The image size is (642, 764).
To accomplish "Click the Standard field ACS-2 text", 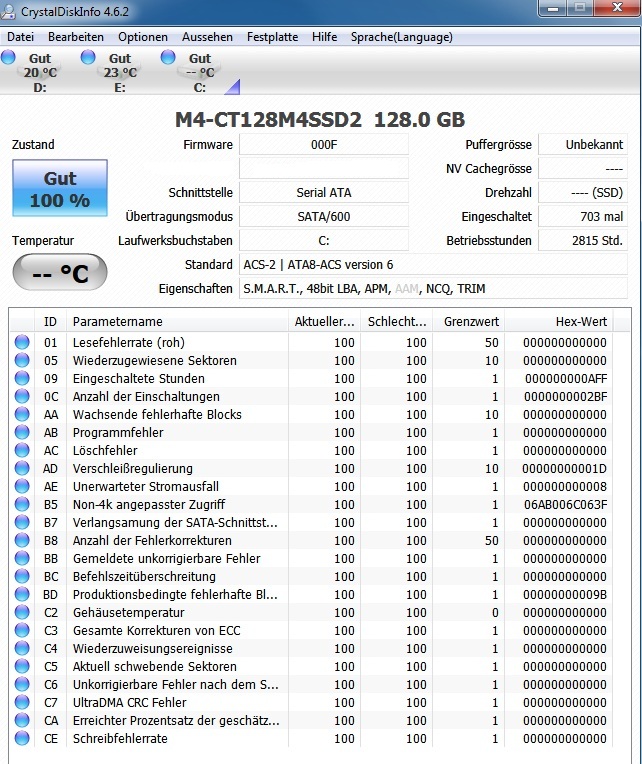I will tap(434, 265).
